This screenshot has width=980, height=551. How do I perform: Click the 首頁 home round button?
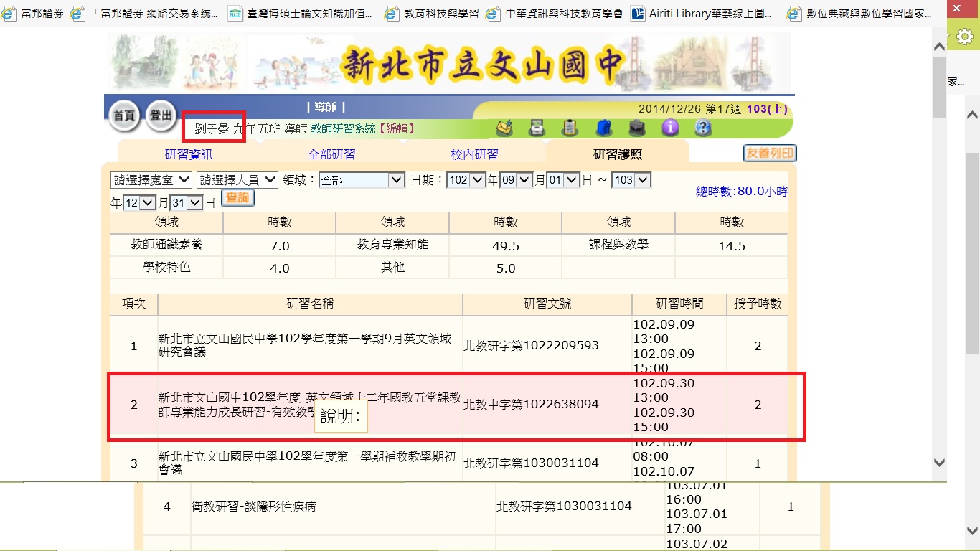coord(125,116)
